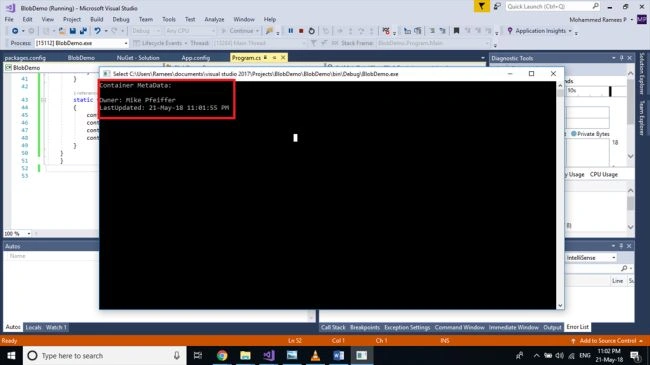The height and width of the screenshot is (365, 650).
Task: Click the Private Bytes legend entry
Action: point(590,134)
